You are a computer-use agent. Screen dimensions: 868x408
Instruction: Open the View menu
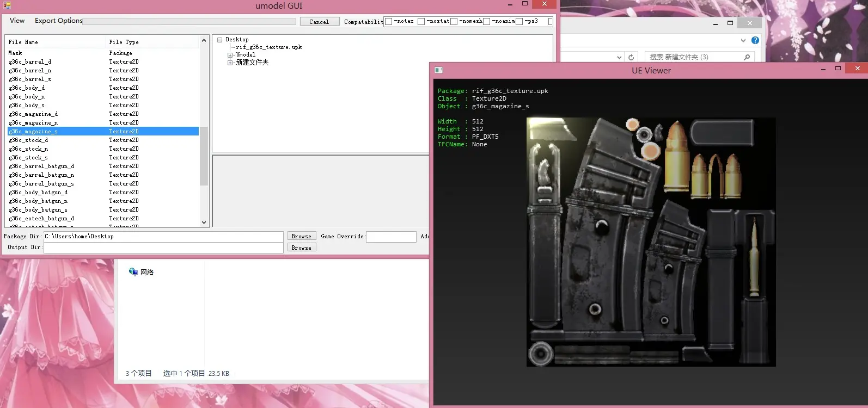click(x=17, y=21)
